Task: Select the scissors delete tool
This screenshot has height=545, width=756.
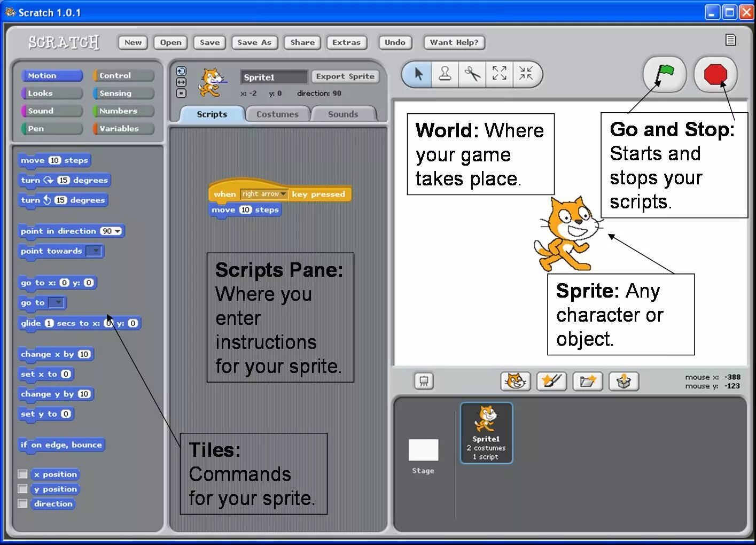Action: click(x=472, y=74)
